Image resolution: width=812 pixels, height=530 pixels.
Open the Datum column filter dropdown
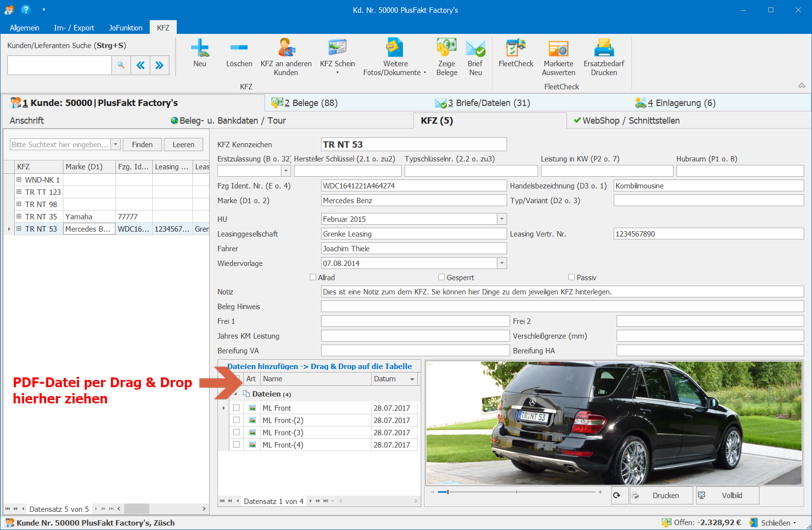click(412, 379)
